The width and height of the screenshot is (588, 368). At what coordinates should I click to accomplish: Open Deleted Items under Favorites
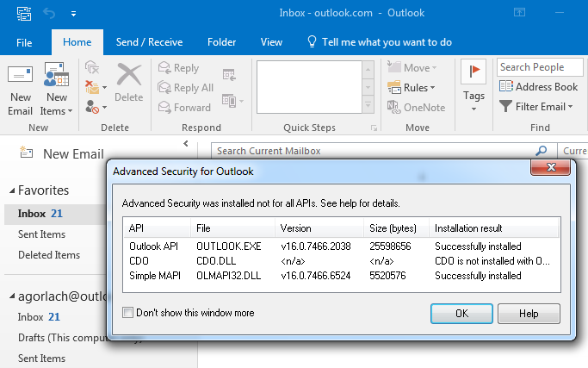coord(49,255)
